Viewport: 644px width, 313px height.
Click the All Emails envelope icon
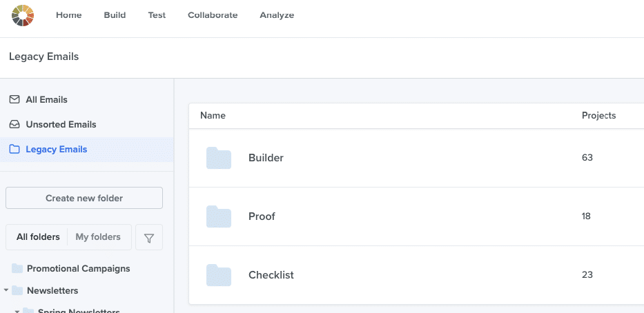click(x=14, y=100)
